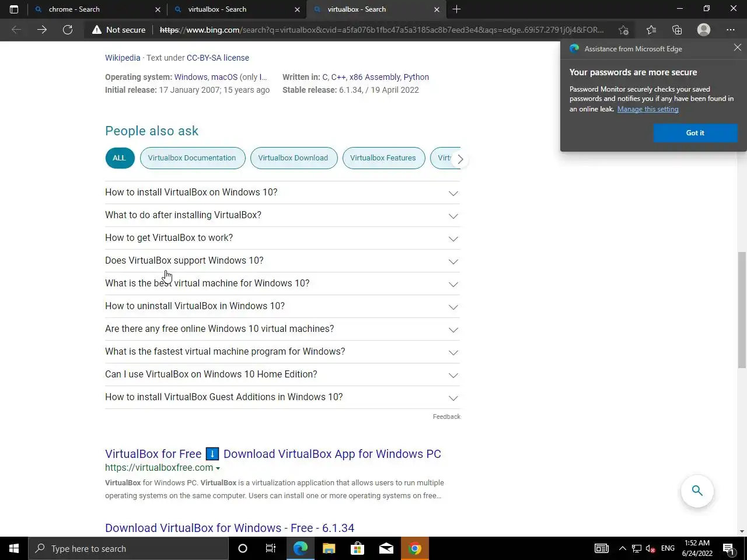Select the Virtualbox Download chip
The width and height of the screenshot is (747, 560).
[294, 158]
